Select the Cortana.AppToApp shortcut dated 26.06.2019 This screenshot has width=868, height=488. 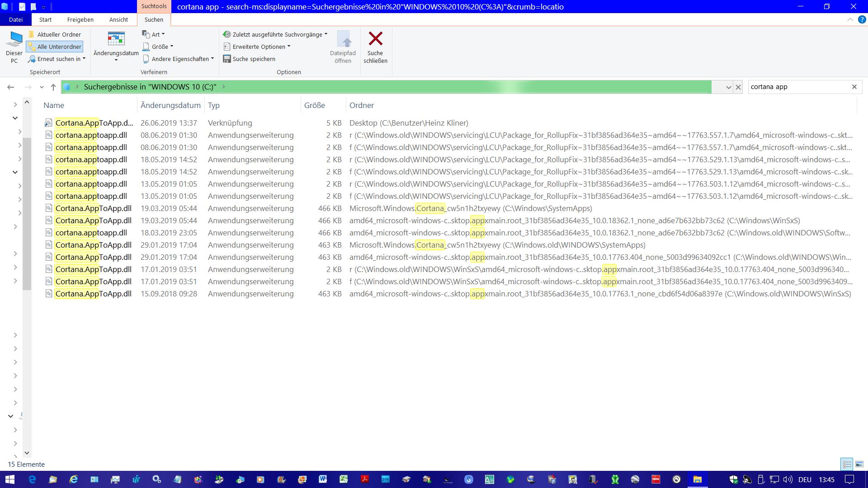tap(94, 123)
